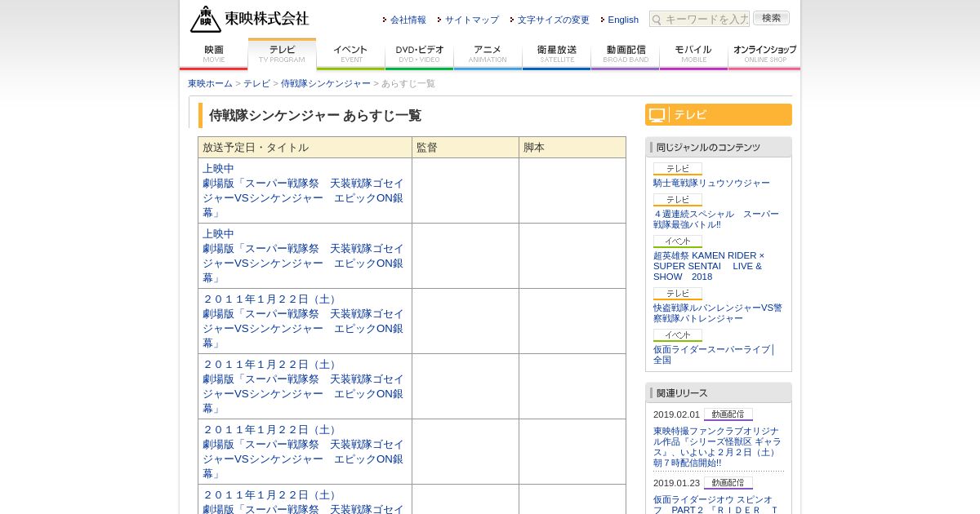Open the モバイル MOBILE tab

pos(694,54)
